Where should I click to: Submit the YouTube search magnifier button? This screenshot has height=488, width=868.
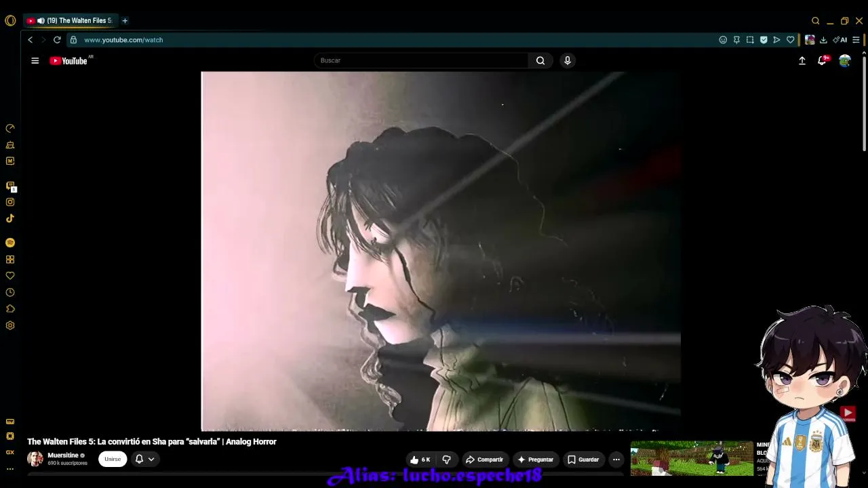tap(540, 60)
